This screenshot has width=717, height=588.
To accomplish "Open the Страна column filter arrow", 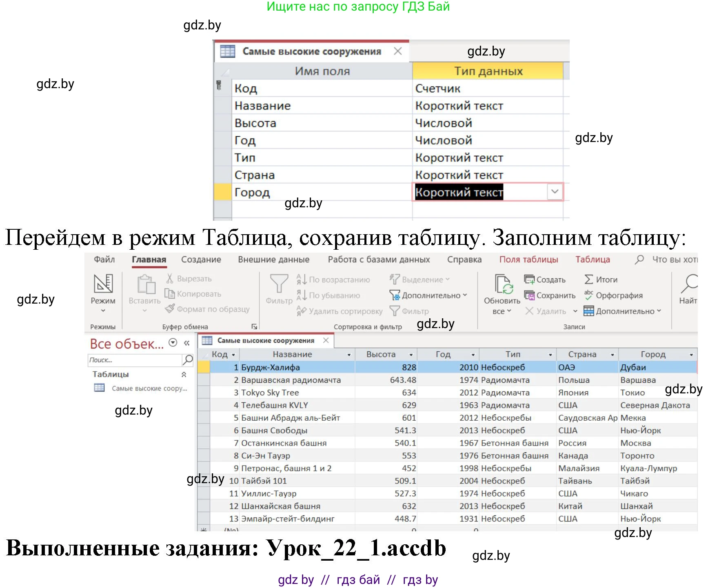I will point(613,354).
